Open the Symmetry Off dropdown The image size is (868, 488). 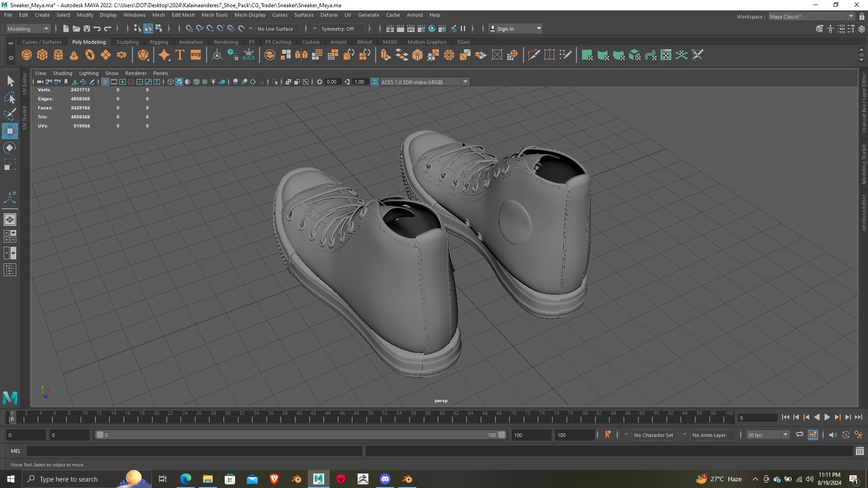click(x=341, y=28)
